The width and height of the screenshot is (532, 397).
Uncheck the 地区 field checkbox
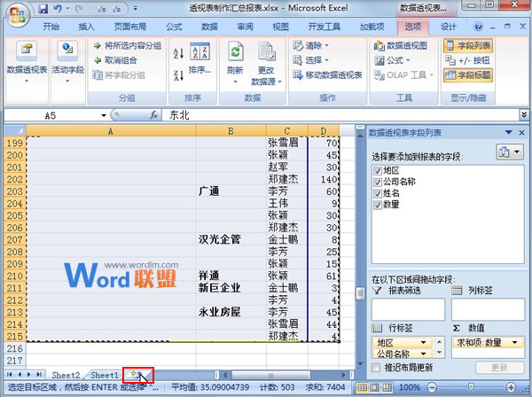click(x=378, y=170)
